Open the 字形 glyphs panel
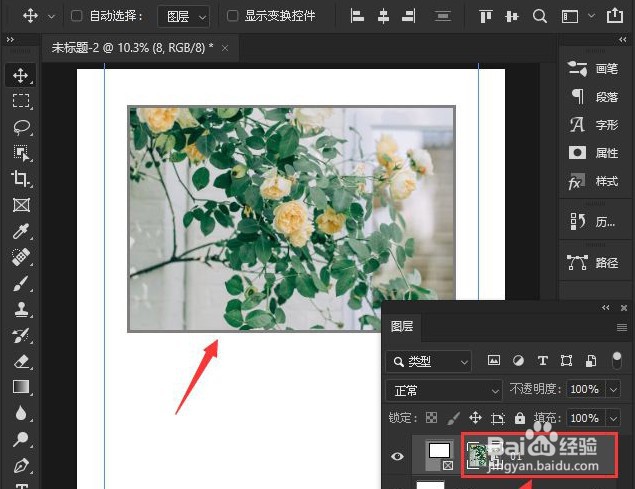The width and height of the screenshot is (635, 489). tap(593, 125)
